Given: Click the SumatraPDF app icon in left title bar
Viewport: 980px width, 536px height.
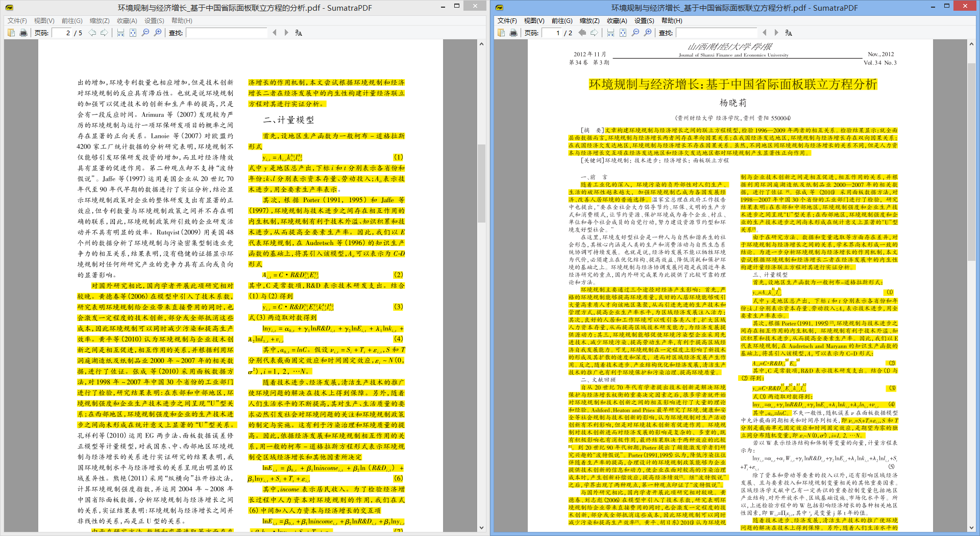Looking at the screenshot, I should pos(10,8).
